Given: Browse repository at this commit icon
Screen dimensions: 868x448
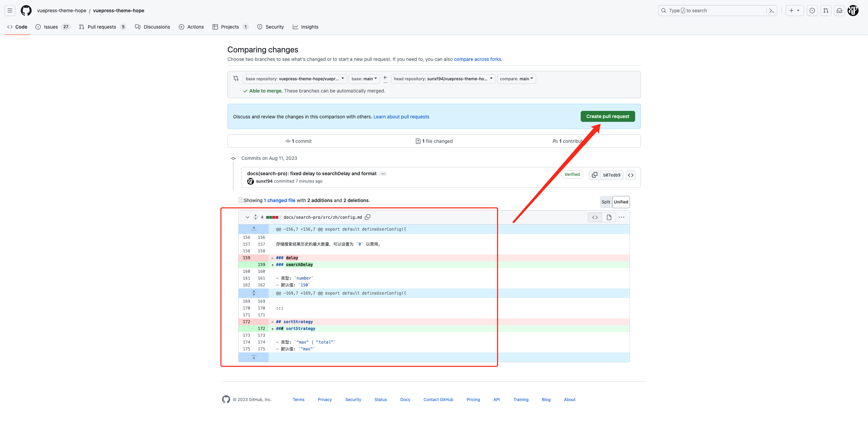Looking at the screenshot, I should [x=631, y=175].
